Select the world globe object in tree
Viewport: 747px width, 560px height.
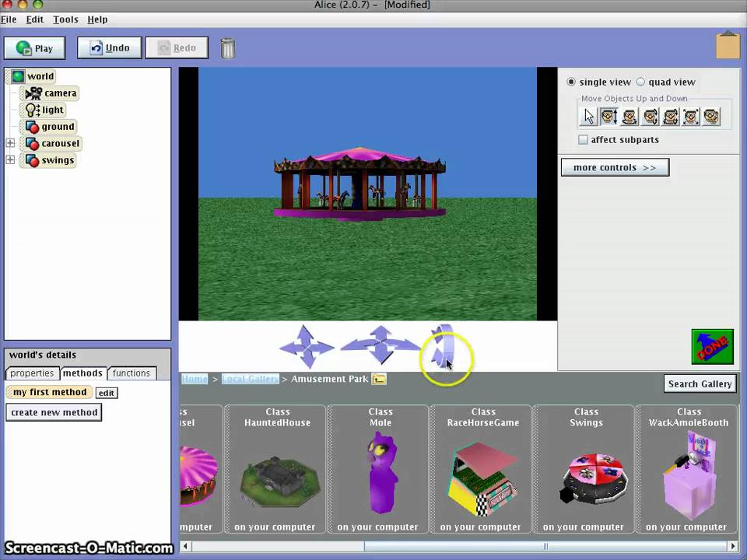tap(33, 76)
